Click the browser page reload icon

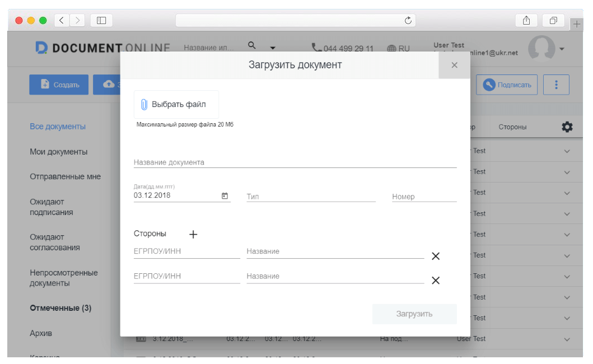pyautogui.click(x=408, y=21)
